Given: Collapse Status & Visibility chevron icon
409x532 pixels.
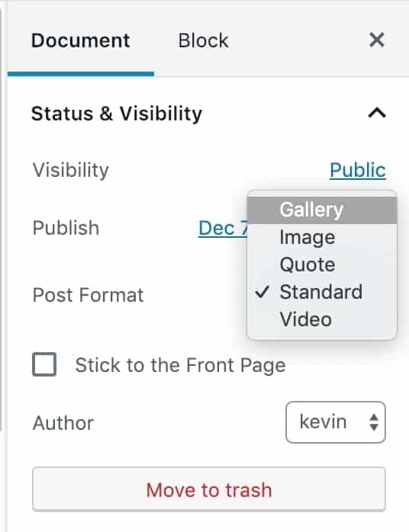Looking at the screenshot, I should [377, 113].
